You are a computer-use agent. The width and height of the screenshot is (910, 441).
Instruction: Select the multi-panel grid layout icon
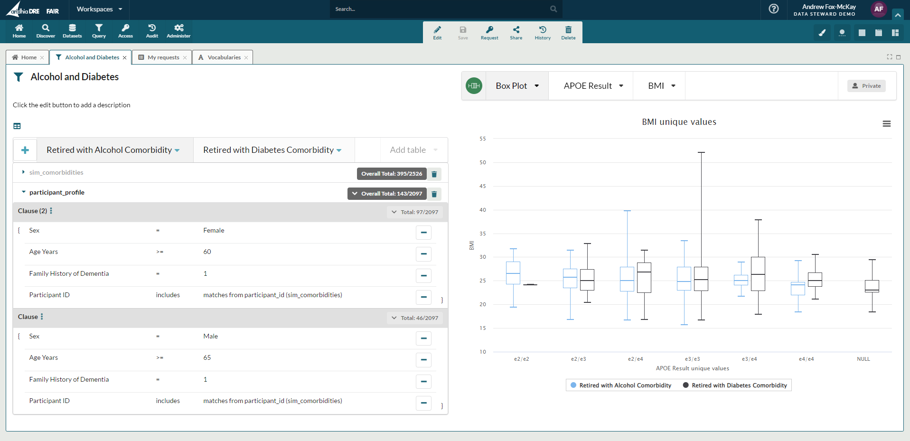[895, 33]
